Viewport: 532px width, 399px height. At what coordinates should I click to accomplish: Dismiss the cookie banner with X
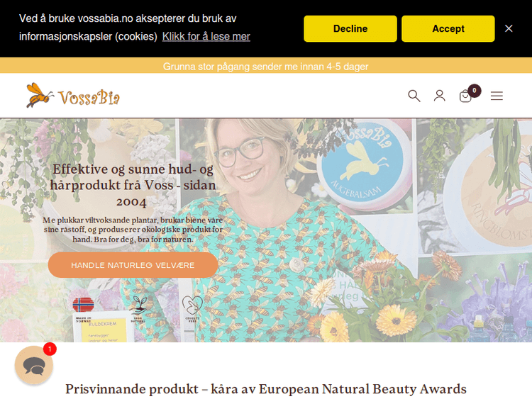[509, 28]
